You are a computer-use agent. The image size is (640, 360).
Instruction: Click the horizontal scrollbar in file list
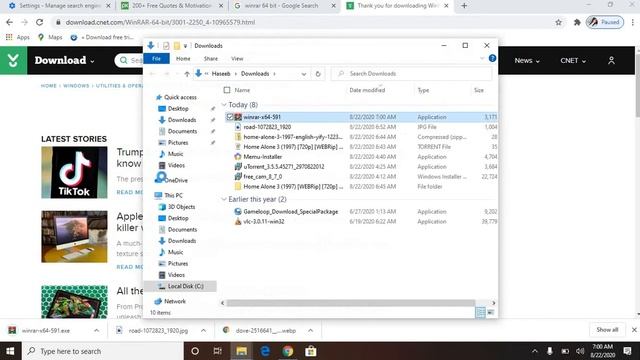tap(351, 303)
